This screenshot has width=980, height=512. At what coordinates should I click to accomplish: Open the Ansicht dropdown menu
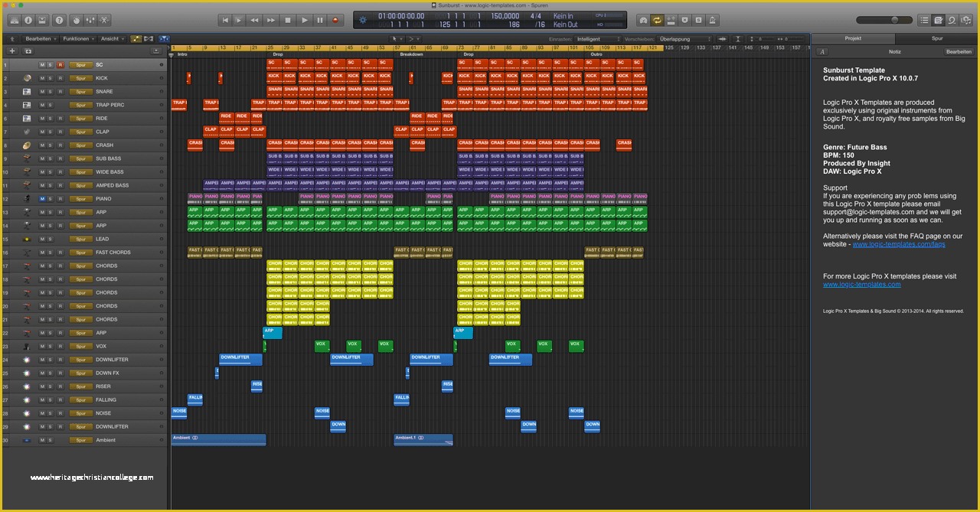point(112,38)
